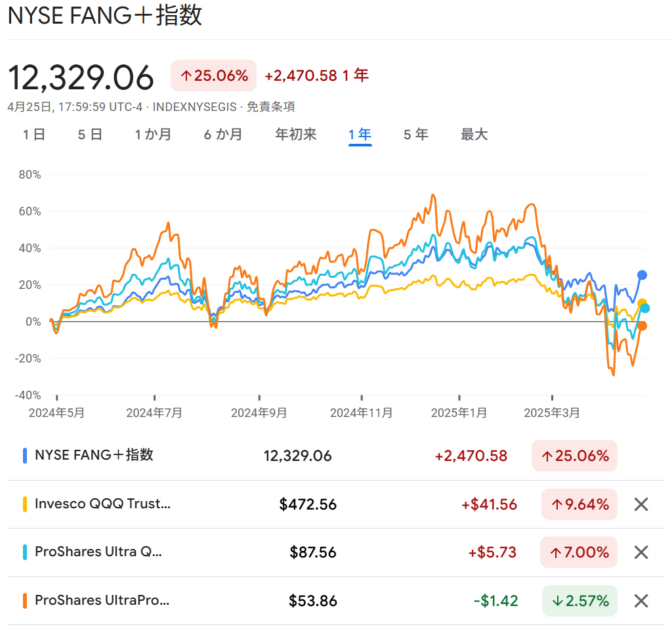Open ProShares Ultra Q row
This screenshot has width=672, height=633.
pos(335,552)
